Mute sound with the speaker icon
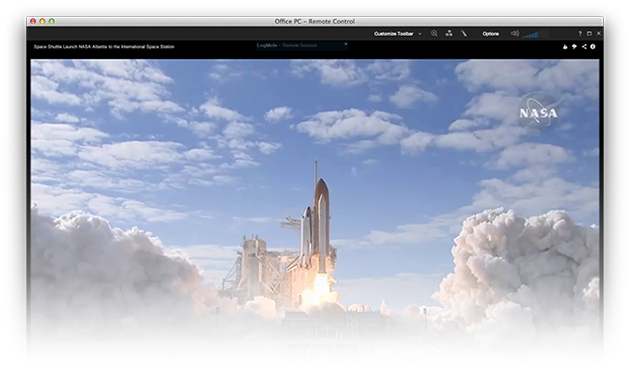The image size is (630, 368). click(515, 34)
